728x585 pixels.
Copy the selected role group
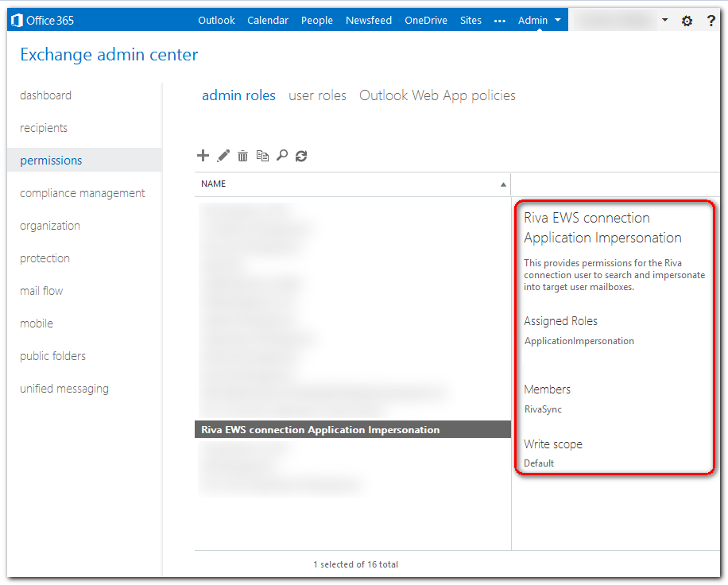(x=262, y=156)
